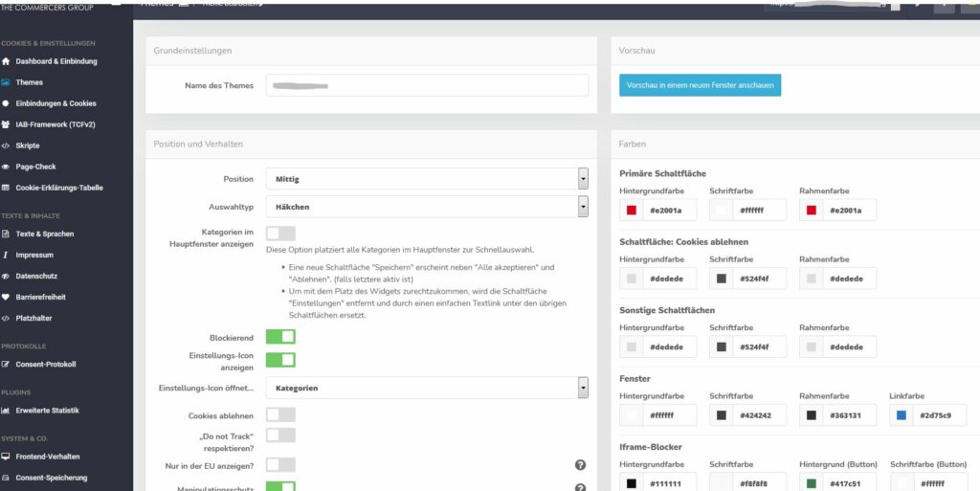Click the heart icon beside Barrierefreiheit
The height and width of the screenshot is (491, 980).
pyautogui.click(x=6, y=298)
